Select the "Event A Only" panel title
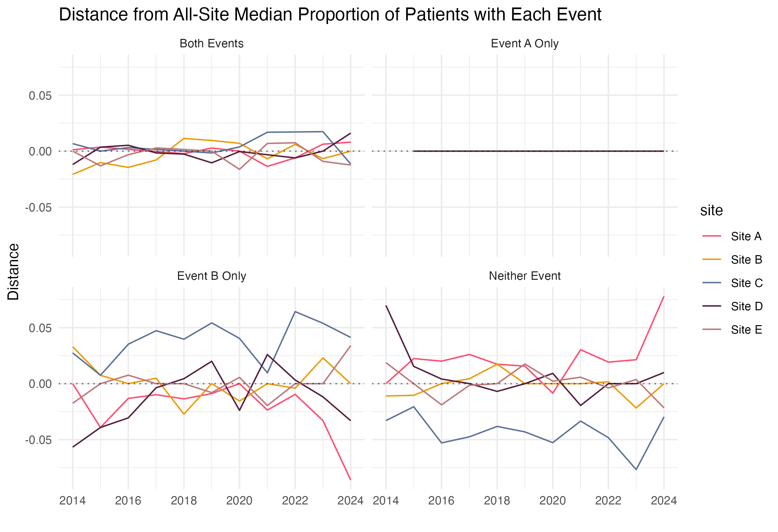 (x=525, y=43)
